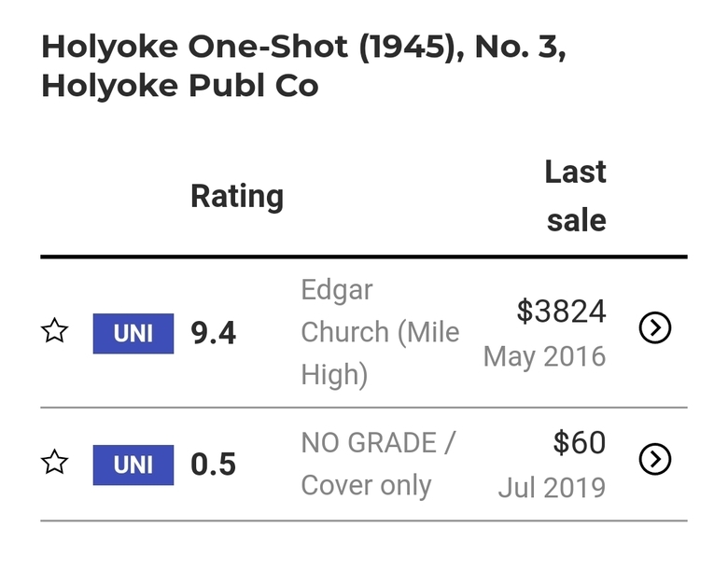Screen dimensions: 728x569
Task: Select the second table row, cover only
Action: 364,465
